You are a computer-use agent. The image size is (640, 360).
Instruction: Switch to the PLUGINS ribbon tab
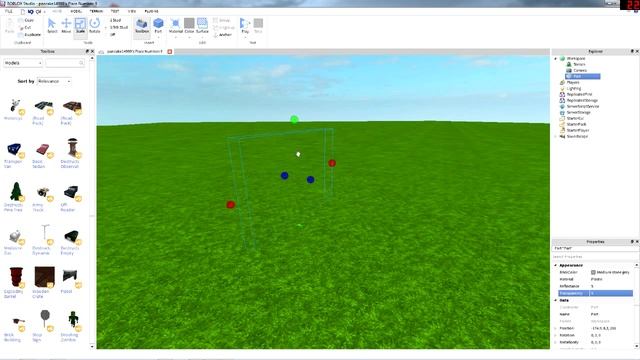(151, 11)
